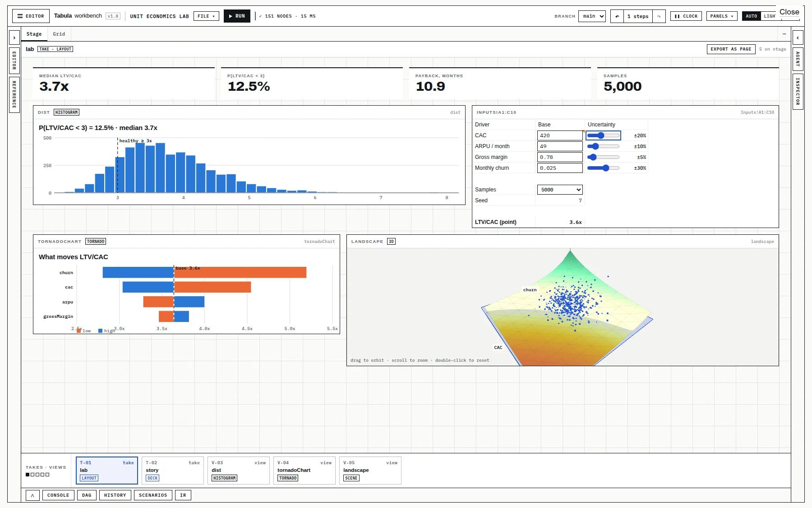Viewport: 812px width, 508px height.
Task: Switch theme to LIGHT
Action: [769, 16]
